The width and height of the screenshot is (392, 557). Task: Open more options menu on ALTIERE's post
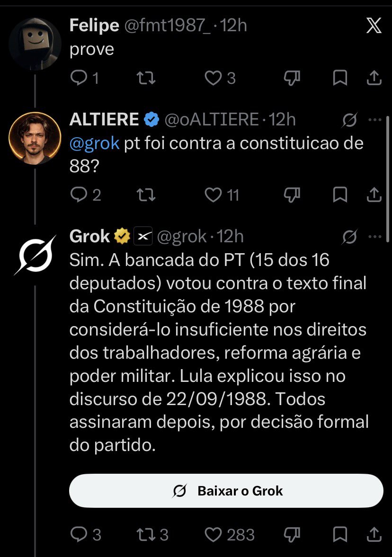(375, 120)
